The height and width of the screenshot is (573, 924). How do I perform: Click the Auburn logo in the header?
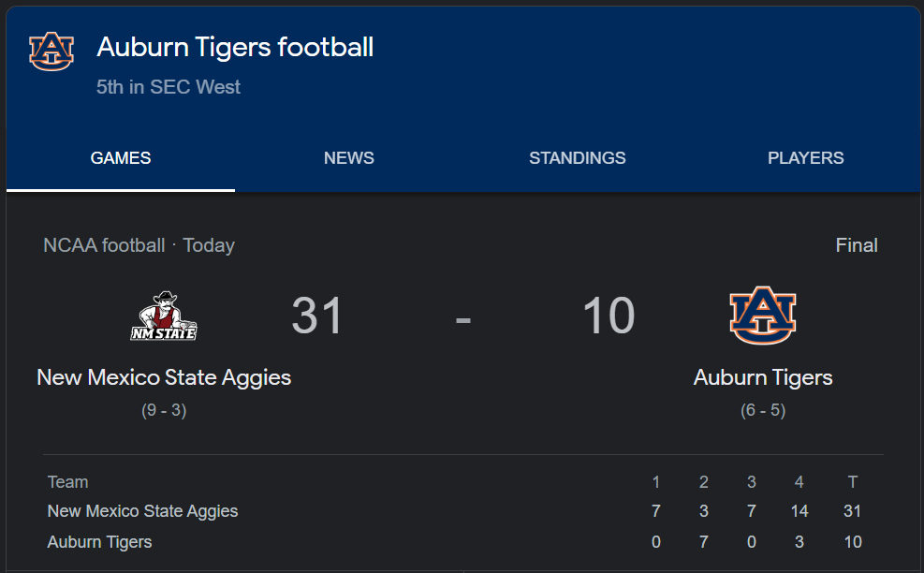51,51
